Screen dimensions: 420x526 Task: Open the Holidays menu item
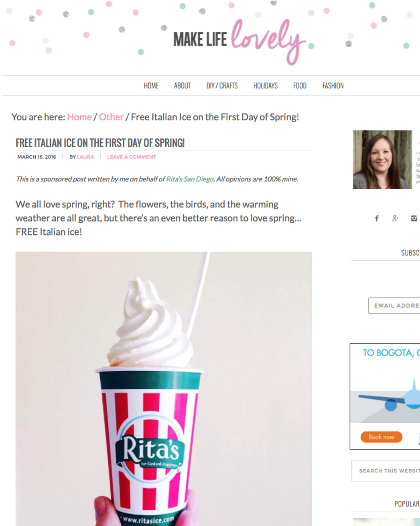point(265,85)
